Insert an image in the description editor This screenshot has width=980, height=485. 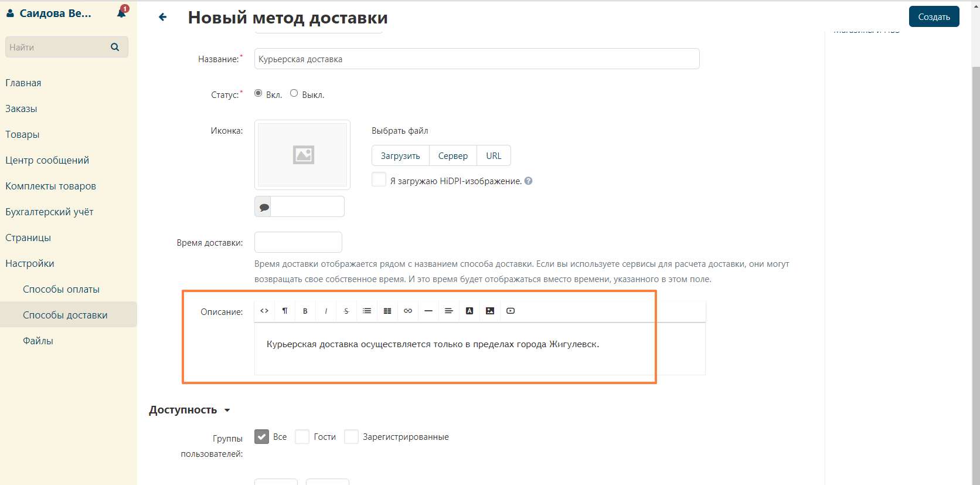point(490,311)
